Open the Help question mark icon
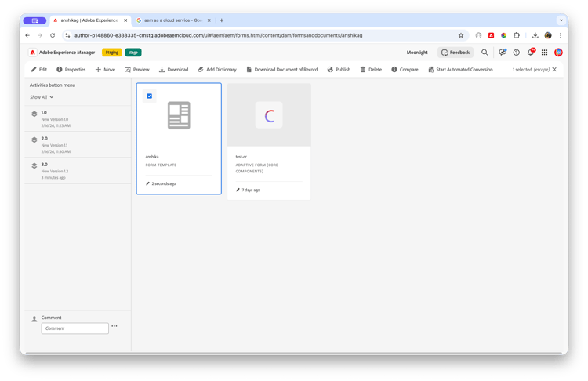This screenshot has width=588, height=381. 517,53
